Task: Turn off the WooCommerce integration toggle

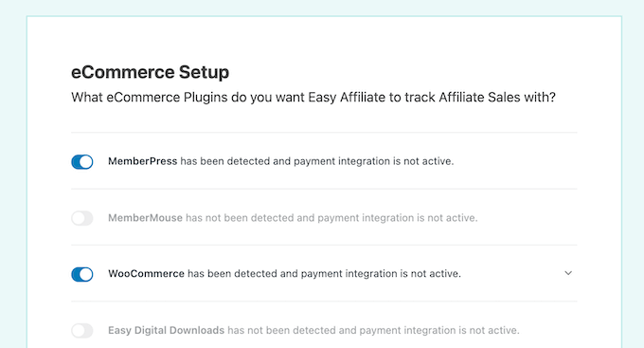Action: 82,274
